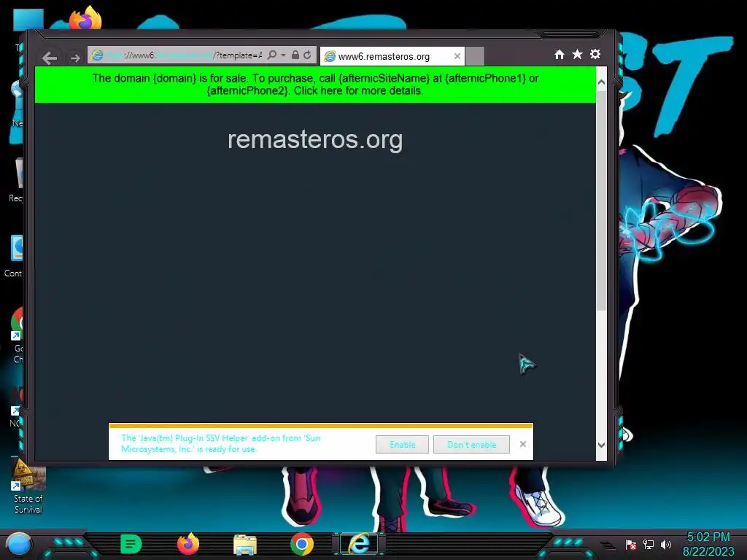Click the green domain for sale banner link
Screen dimensions: 747x560
[315, 85]
